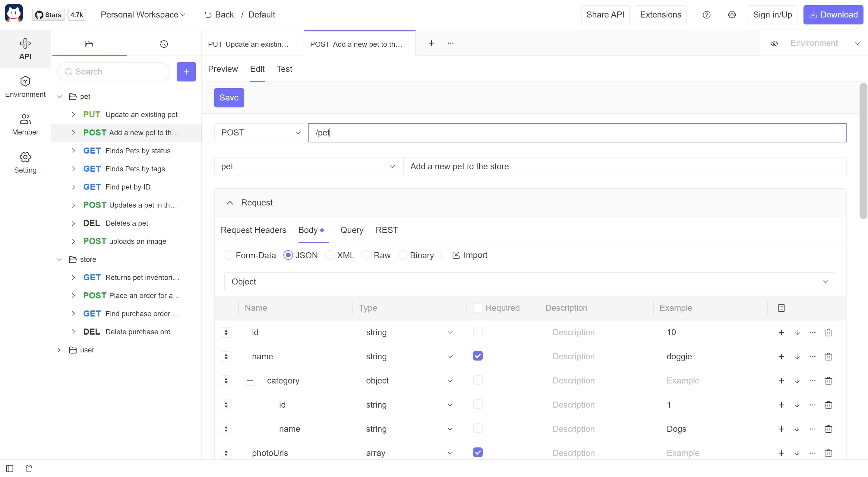The width and height of the screenshot is (868, 477).
Task: Click the environment preview eye icon
Action: click(x=774, y=43)
